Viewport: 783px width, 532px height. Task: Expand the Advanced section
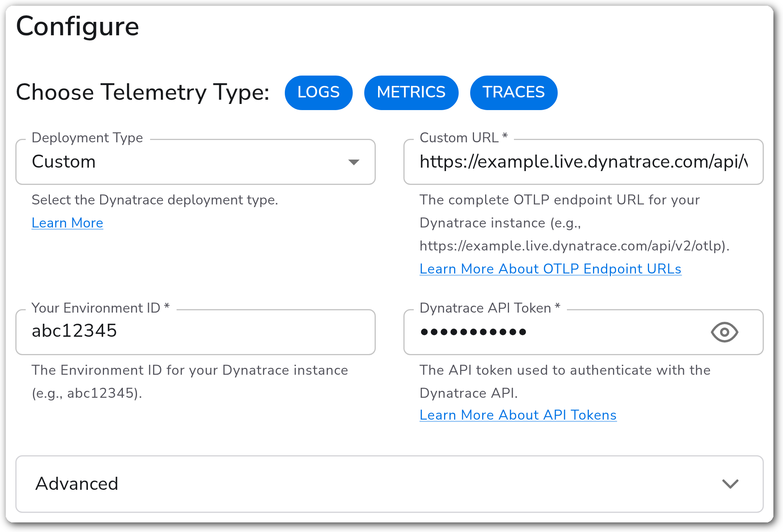pyautogui.click(x=389, y=484)
